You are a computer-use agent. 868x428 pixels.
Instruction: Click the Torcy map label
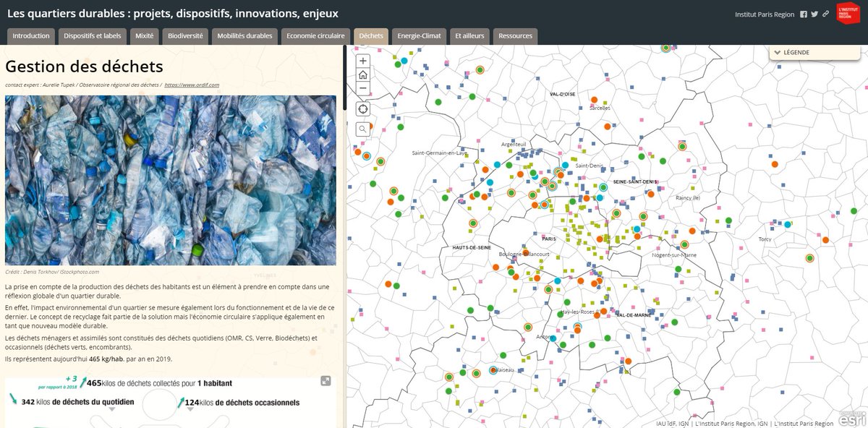tap(765, 239)
